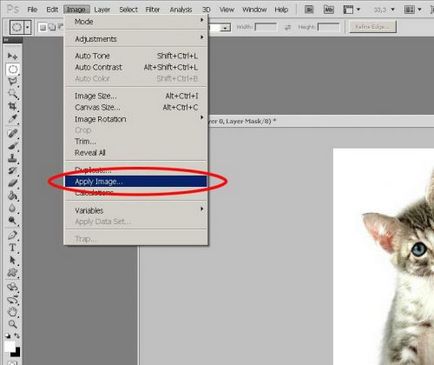The width and height of the screenshot is (434, 365).
Task: Choose Trim from the Image menu
Action: (x=136, y=141)
